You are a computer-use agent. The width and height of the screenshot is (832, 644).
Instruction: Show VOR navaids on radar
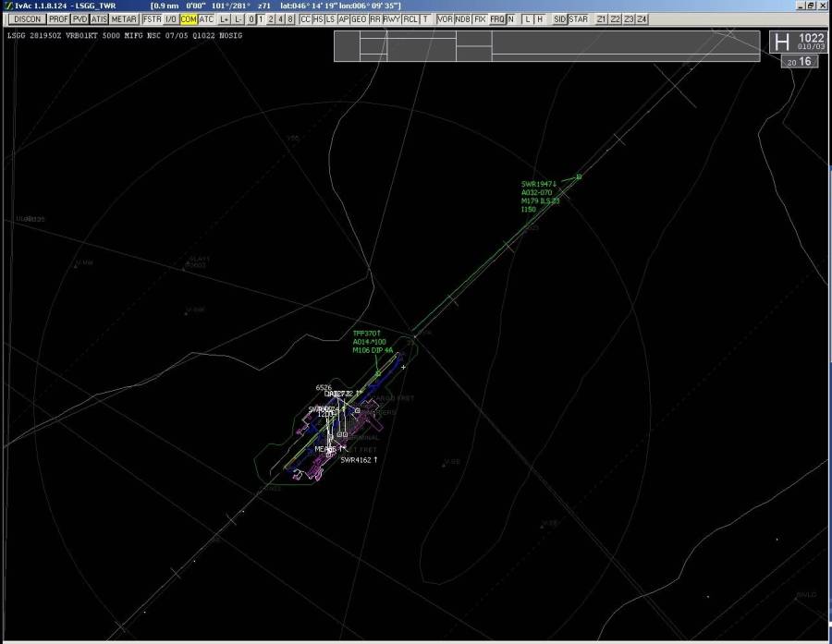tap(445, 19)
